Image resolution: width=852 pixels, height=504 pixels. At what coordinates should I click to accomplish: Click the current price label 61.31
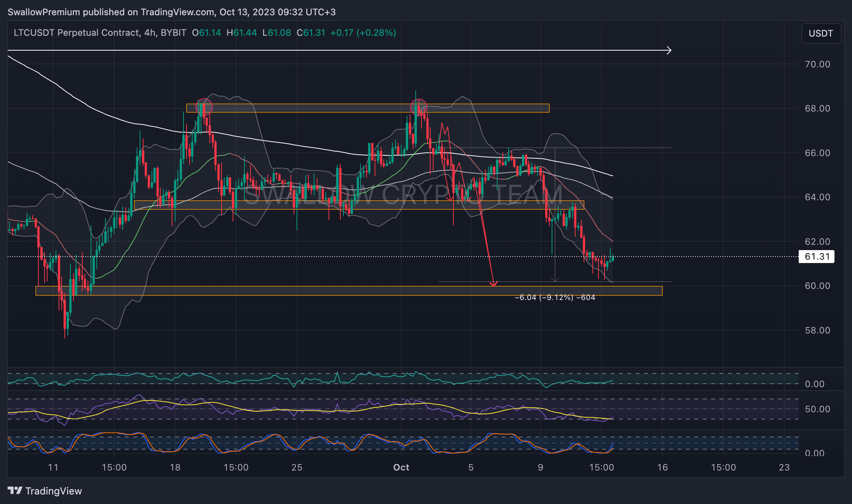pyautogui.click(x=817, y=257)
